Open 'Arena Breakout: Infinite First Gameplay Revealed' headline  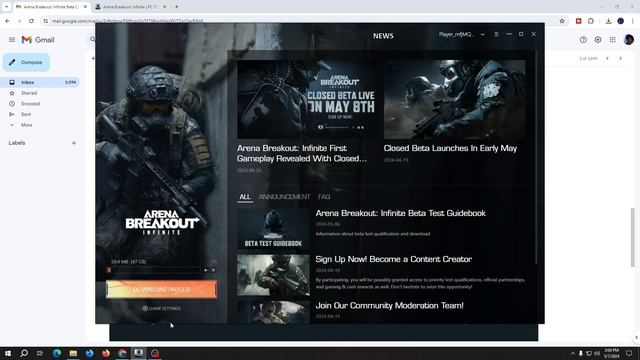tap(302, 153)
